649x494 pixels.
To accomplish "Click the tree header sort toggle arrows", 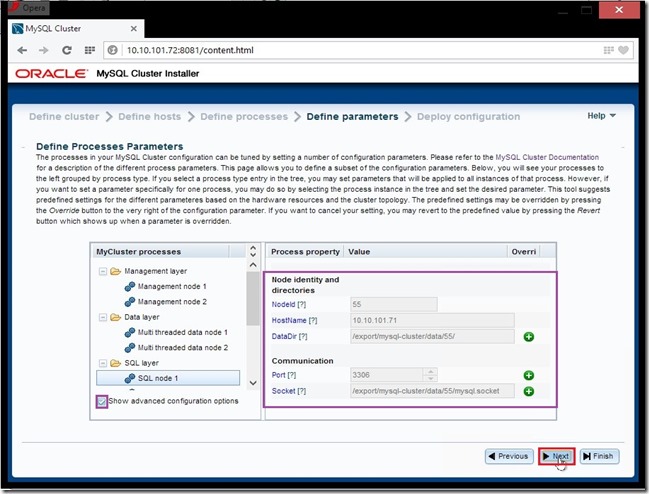I will (253, 251).
